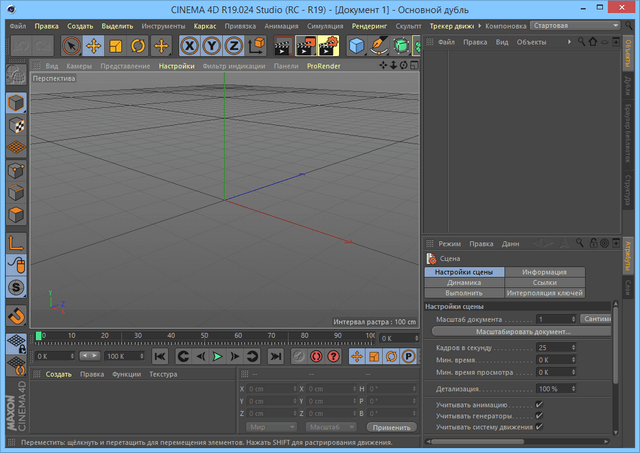The height and width of the screenshot is (453, 640).
Task: Toggle the X axis lock icon
Action: (188, 45)
